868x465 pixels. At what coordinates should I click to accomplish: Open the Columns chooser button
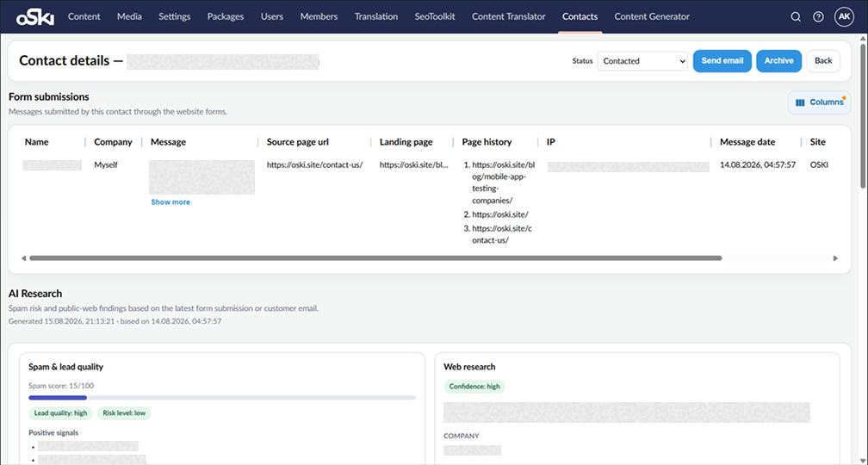tap(819, 102)
